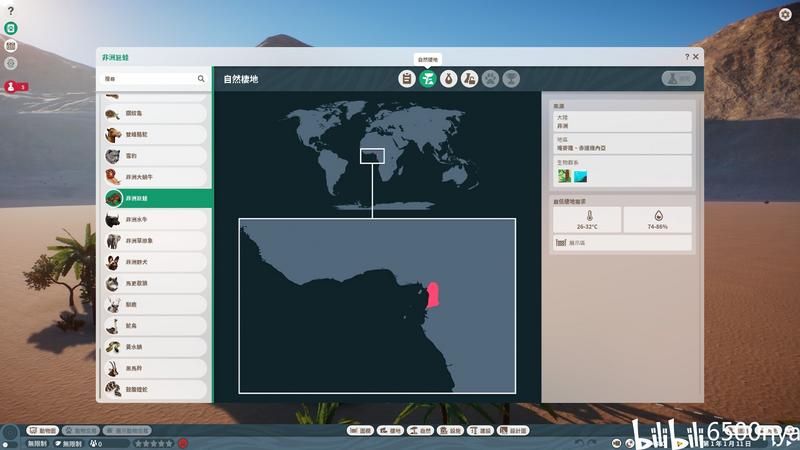Select the tortoise entry in list
Viewport: 800px width, 450px height.
click(155, 113)
